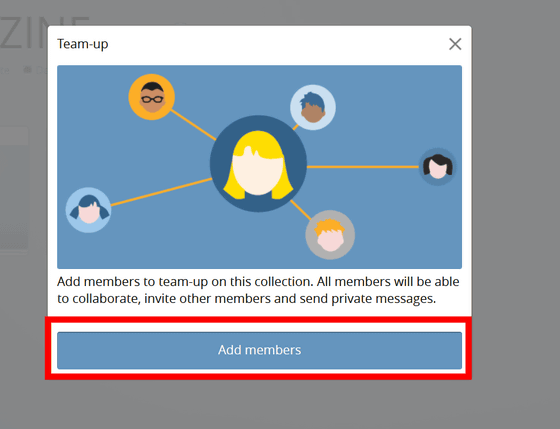
Task: Click the description text about adding members
Action: coord(258,290)
